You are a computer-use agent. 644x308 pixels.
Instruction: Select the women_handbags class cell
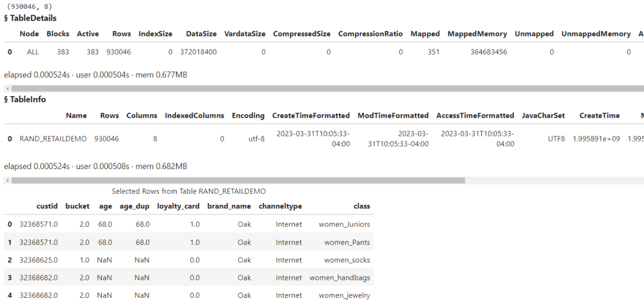tap(340, 278)
